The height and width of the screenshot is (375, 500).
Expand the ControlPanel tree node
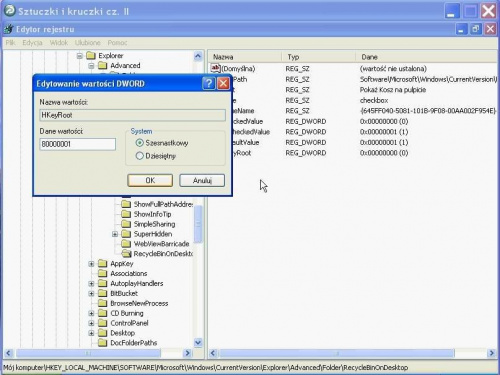click(x=91, y=323)
